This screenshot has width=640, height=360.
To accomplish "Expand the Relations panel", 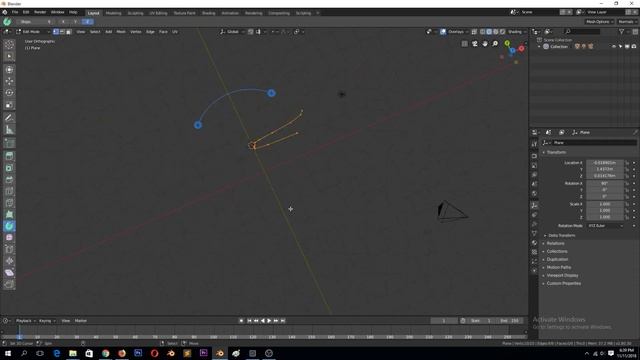I will coord(555,243).
